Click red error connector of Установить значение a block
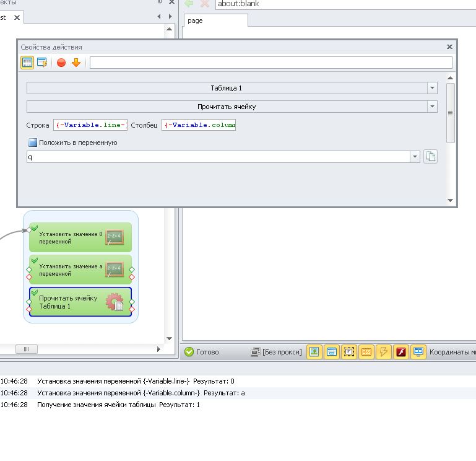476x461 pixels. point(132,277)
